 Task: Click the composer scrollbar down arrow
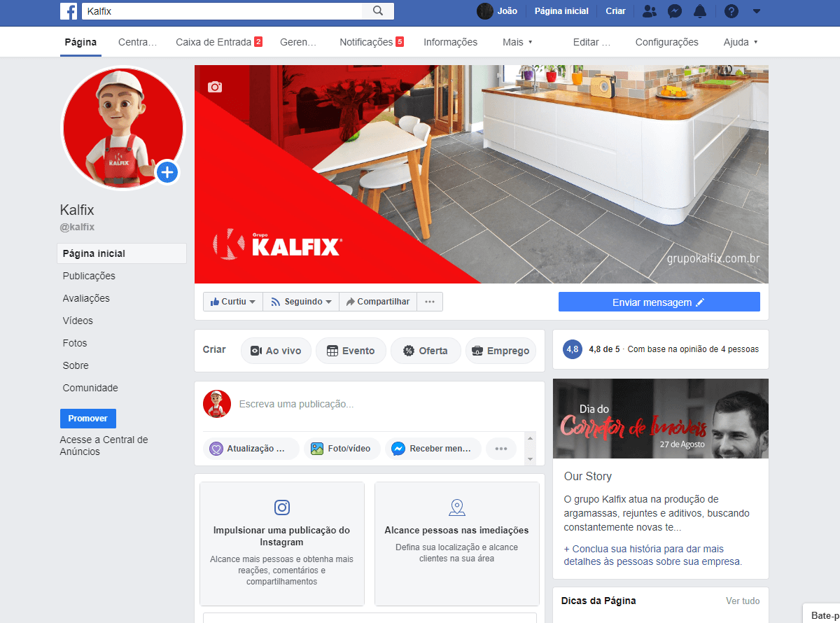point(531,459)
